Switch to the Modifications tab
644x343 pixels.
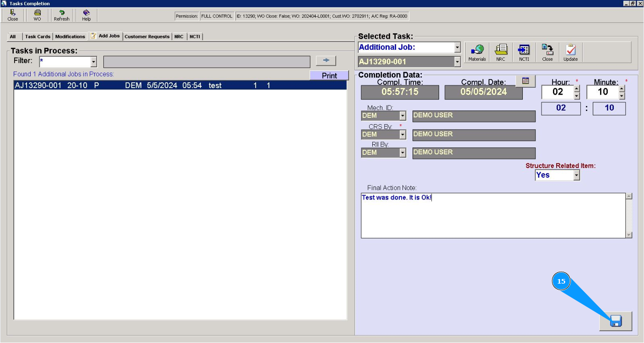[x=70, y=37]
